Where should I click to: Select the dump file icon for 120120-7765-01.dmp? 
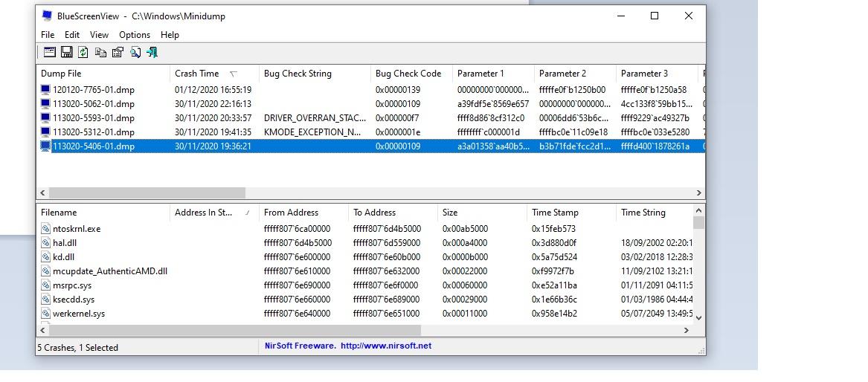45,90
